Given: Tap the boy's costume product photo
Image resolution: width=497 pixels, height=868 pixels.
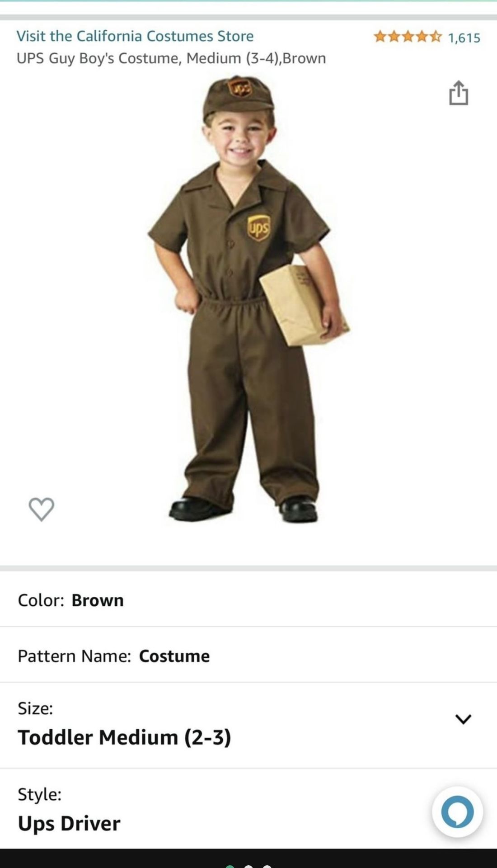Looking at the screenshot, I should [248, 298].
